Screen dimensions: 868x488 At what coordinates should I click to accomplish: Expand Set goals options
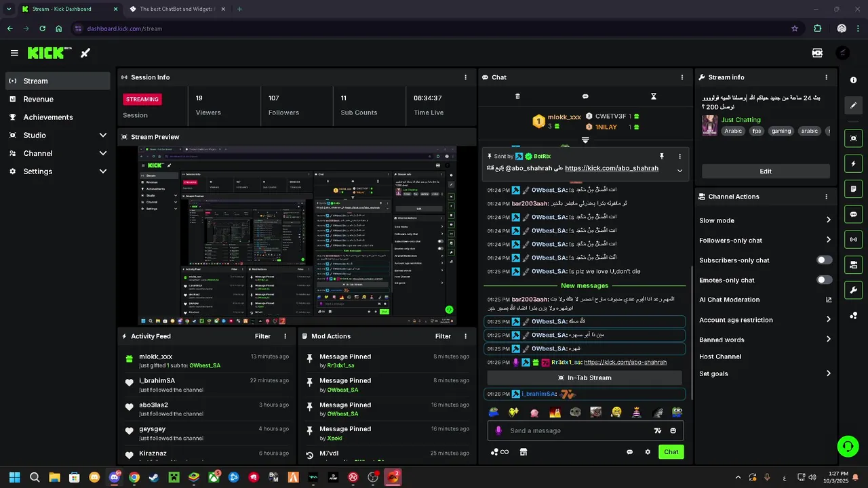(x=828, y=373)
